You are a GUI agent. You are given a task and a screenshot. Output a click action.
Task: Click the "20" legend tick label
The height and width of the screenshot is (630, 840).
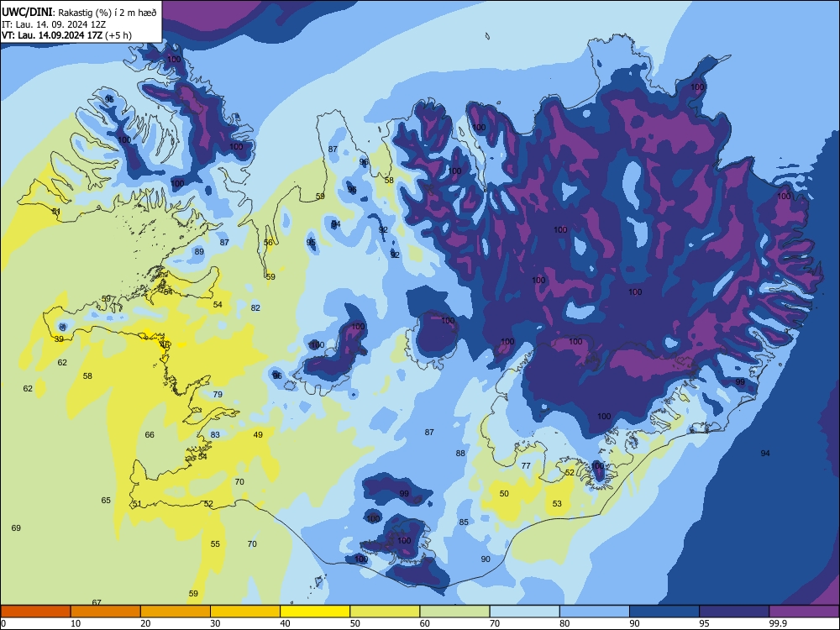click(x=145, y=623)
